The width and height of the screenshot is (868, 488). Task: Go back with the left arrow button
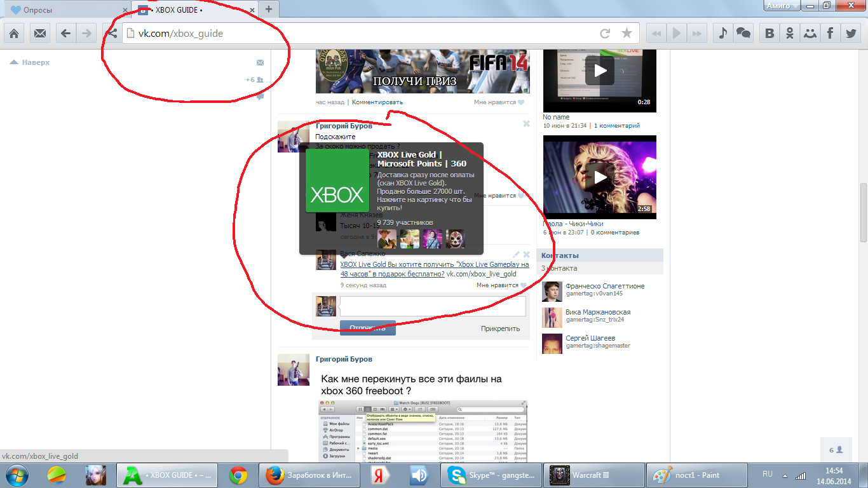point(65,33)
